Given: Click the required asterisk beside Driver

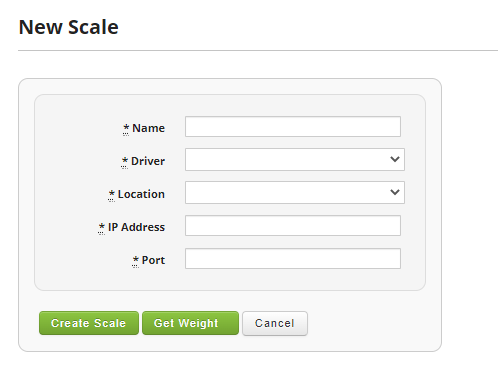Looking at the screenshot, I should tap(125, 161).
